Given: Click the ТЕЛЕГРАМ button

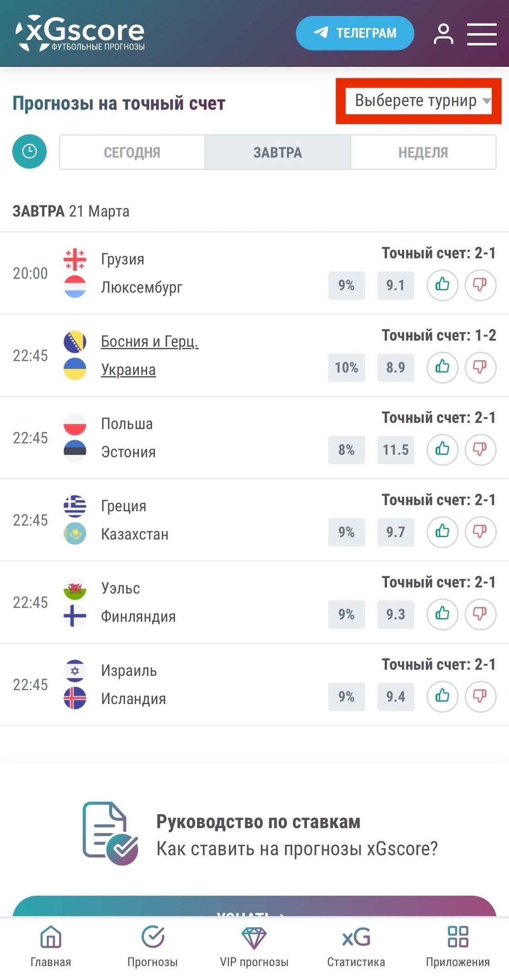Looking at the screenshot, I should point(355,33).
